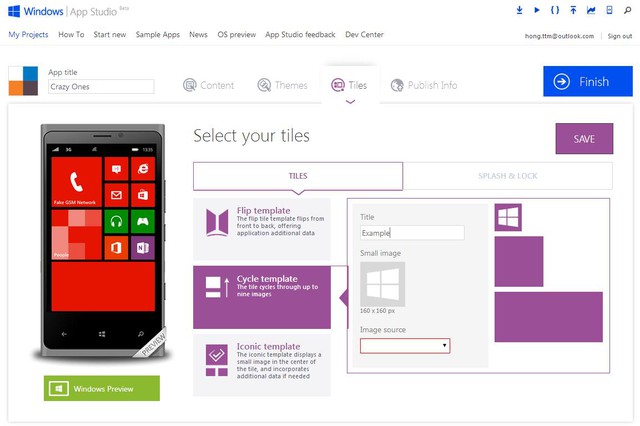Click the upload arrow icon in header
Image resolution: width=640 pixels, height=426 pixels.
pos(573,11)
